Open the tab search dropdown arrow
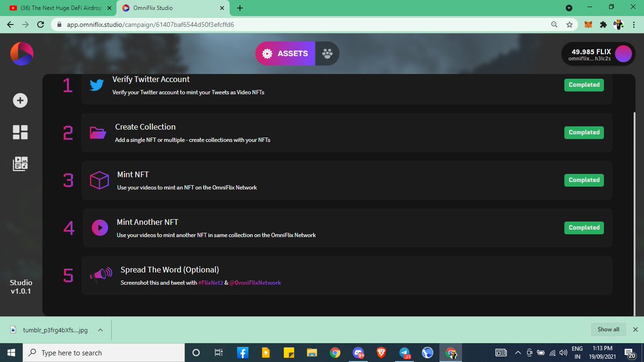This screenshot has width=644, height=362. pyautogui.click(x=569, y=8)
